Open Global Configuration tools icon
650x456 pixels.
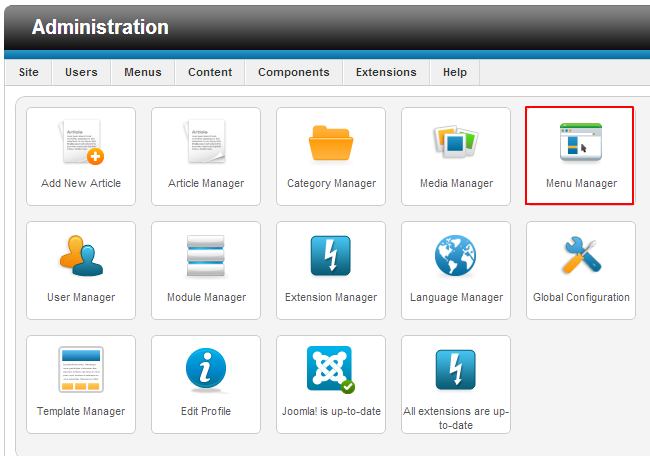pyautogui.click(x=581, y=255)
